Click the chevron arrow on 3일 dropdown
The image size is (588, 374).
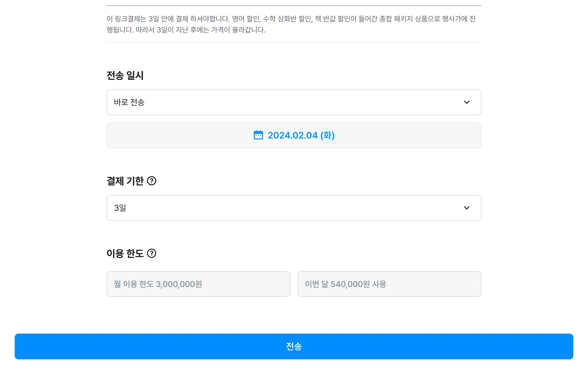[x=466, y=208]
